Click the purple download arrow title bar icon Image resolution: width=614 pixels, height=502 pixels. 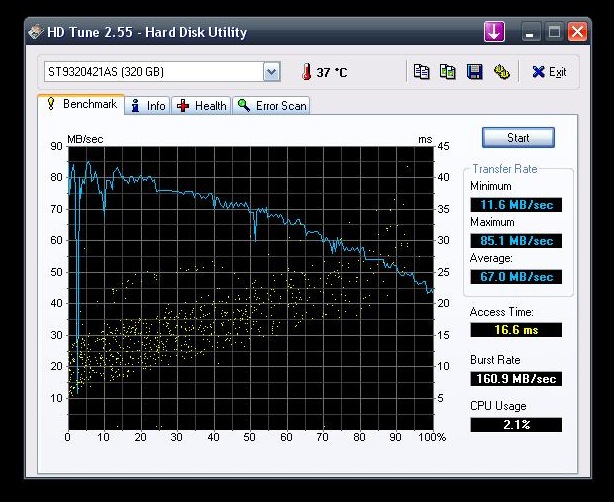coord(494,32)
